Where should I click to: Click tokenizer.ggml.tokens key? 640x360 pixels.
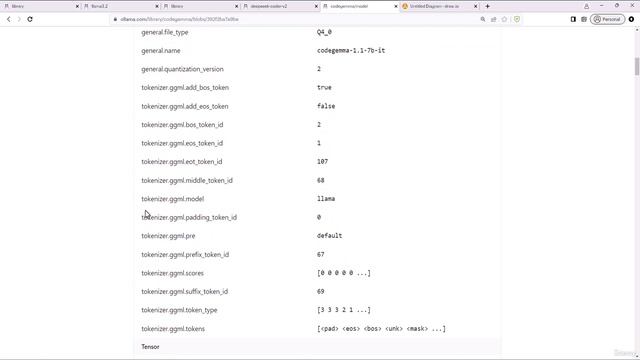pos(173,329)
